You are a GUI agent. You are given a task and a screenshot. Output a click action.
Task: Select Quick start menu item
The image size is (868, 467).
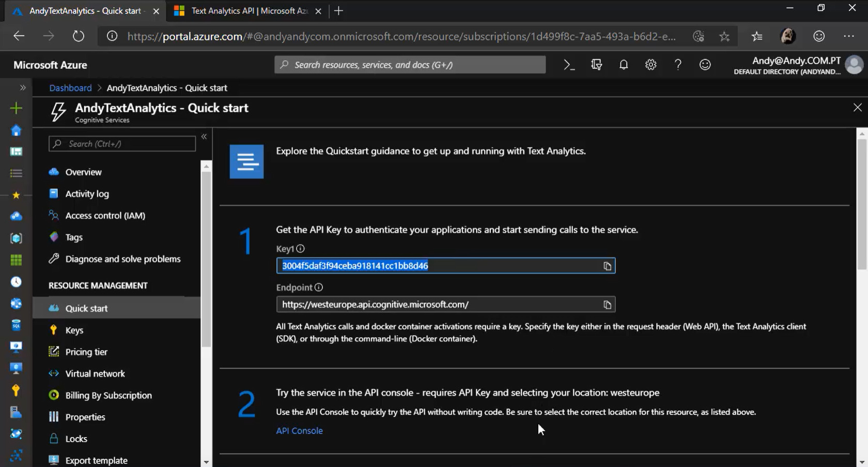(x=117, y=308)
